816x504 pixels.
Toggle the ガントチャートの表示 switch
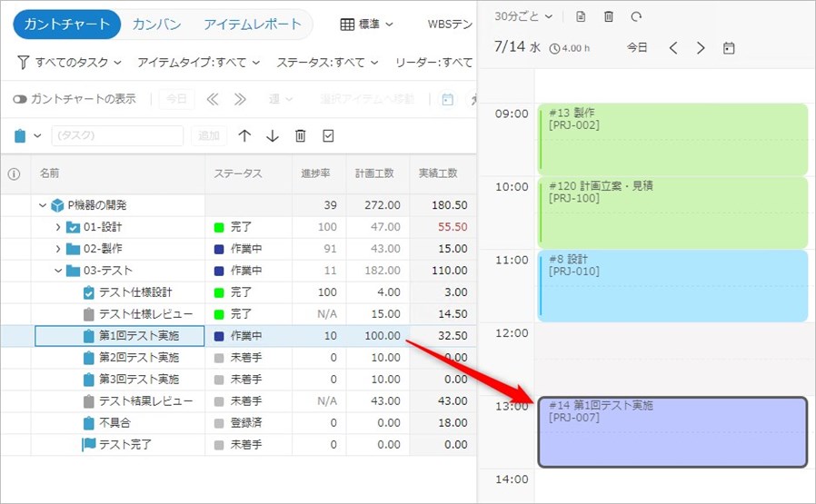pyautogui.click(x=20, y=99)
